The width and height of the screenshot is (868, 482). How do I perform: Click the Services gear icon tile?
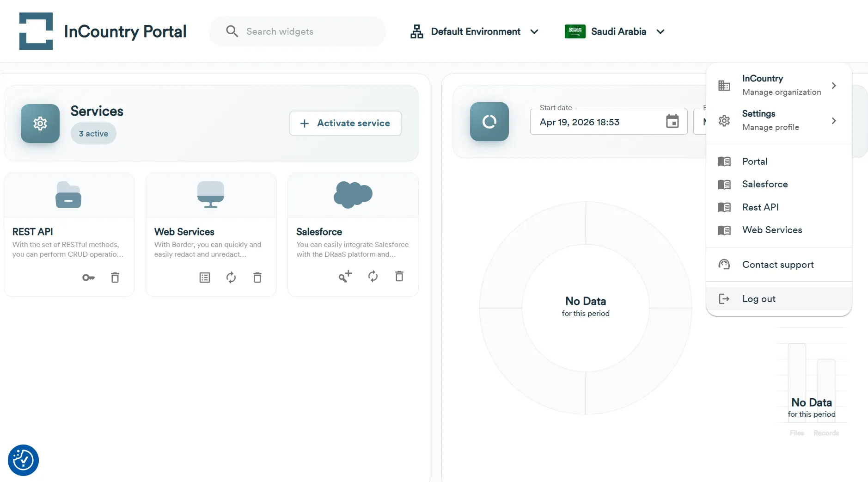(x=40, y=124)
